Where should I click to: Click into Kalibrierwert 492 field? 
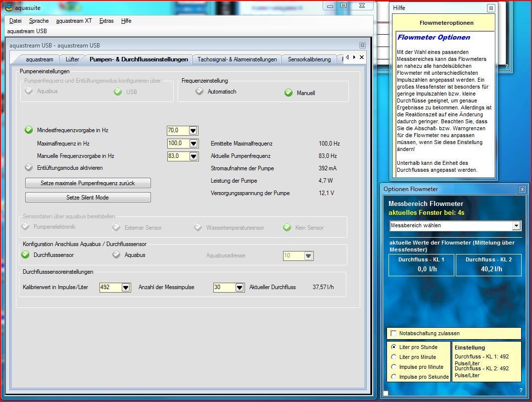click(110, 287)
